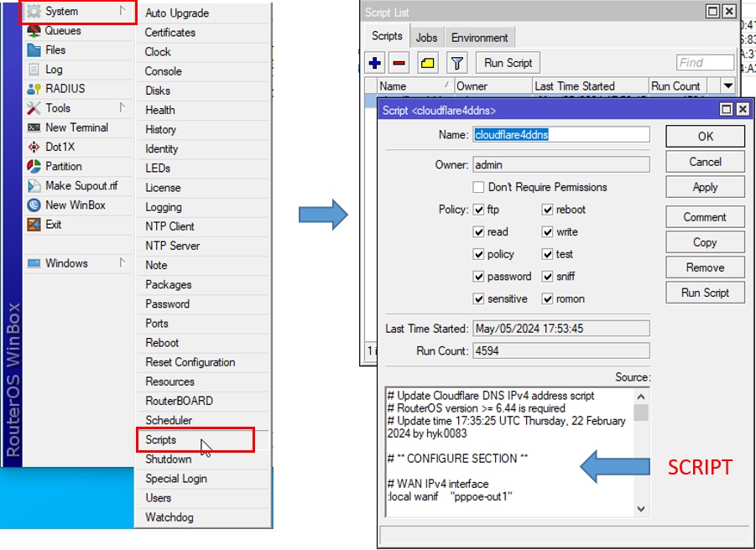
Task: Click the Apply button
Action: pos(706,187)
